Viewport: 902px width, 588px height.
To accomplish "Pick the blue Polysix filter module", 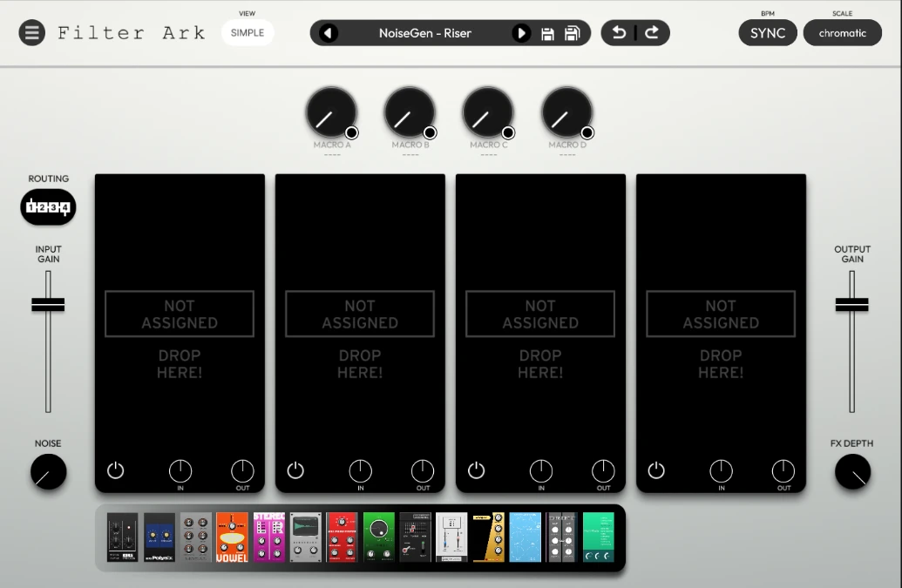I will point(159,537).
